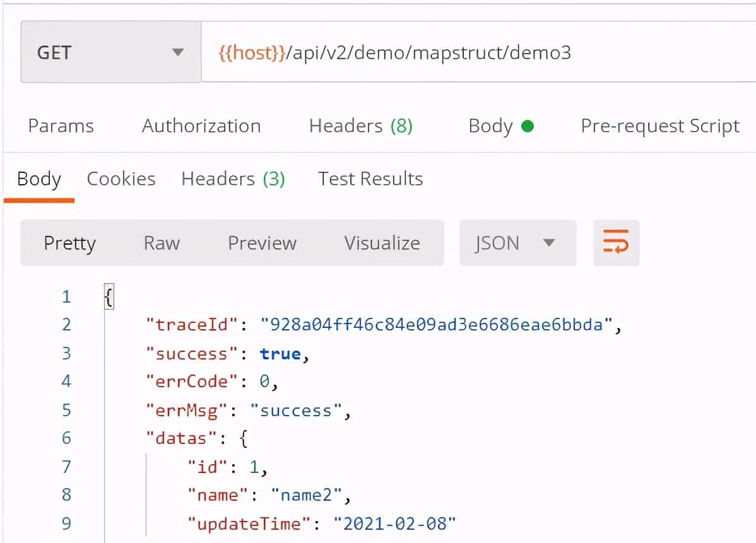Select the Pretty view button
Viewport: 756px width, 543px height.
[69, 243]
